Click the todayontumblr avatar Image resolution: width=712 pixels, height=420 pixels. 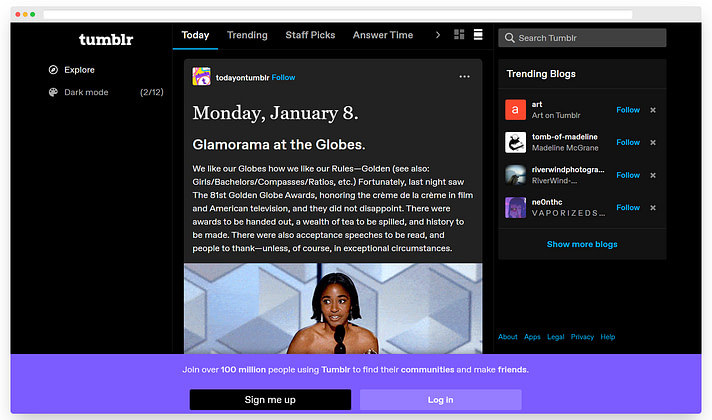201,77
